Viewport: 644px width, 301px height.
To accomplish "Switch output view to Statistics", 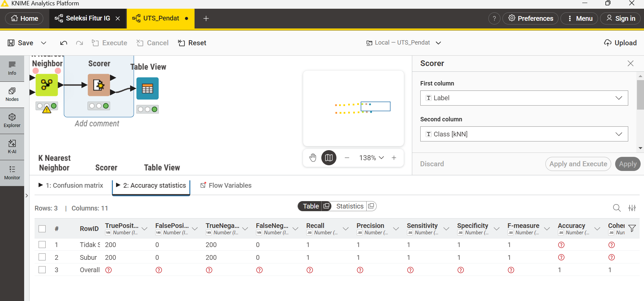I will point(350,206).
